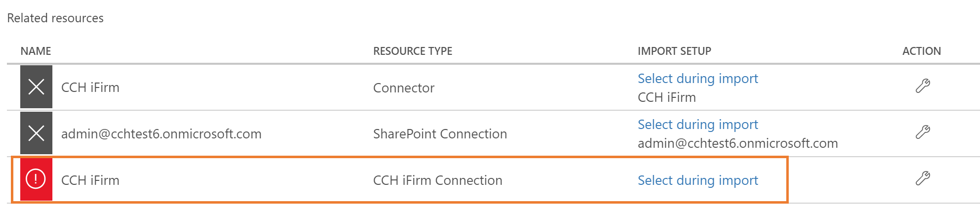Open wrench action for CCH iFirm Connection row
980x215 pixels.
coord(922,178)
